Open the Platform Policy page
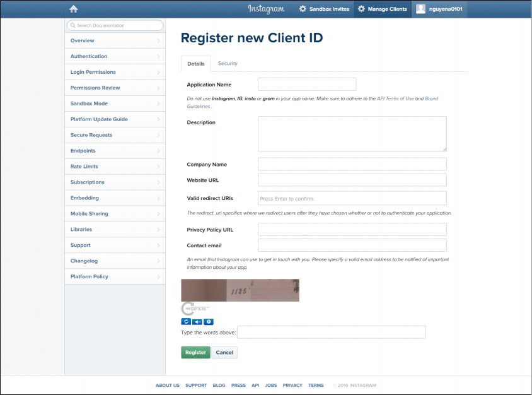 tap(115, 277)
